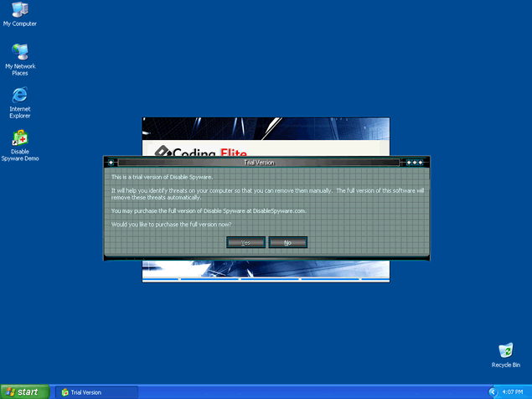Select the Recycle Bin icon
The image size is (532, 399).
[x=505, y=350]
